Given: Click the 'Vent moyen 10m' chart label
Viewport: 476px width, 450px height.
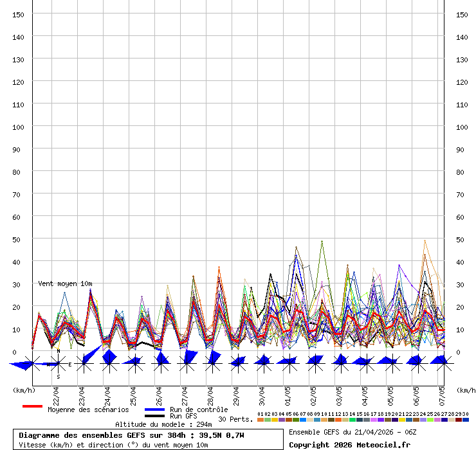Looking at the screenshot, I should tap(65, 283).
